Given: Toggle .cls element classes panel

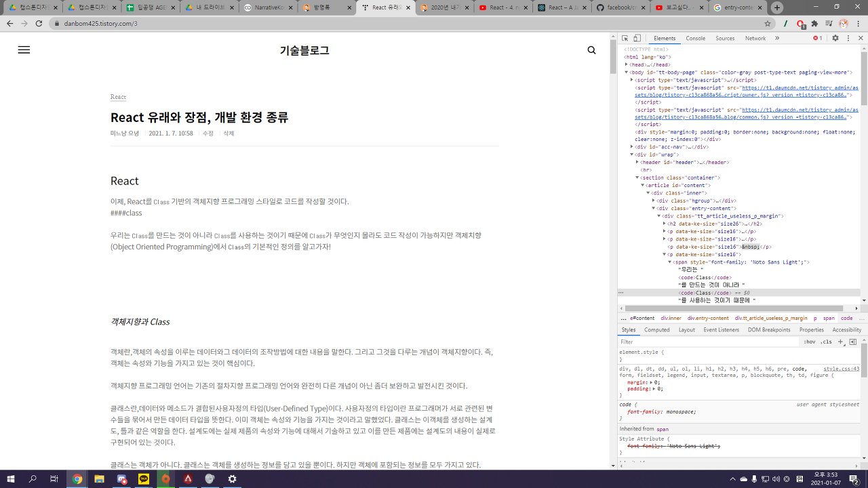Looking at the screenshot, I should point(826,342).
